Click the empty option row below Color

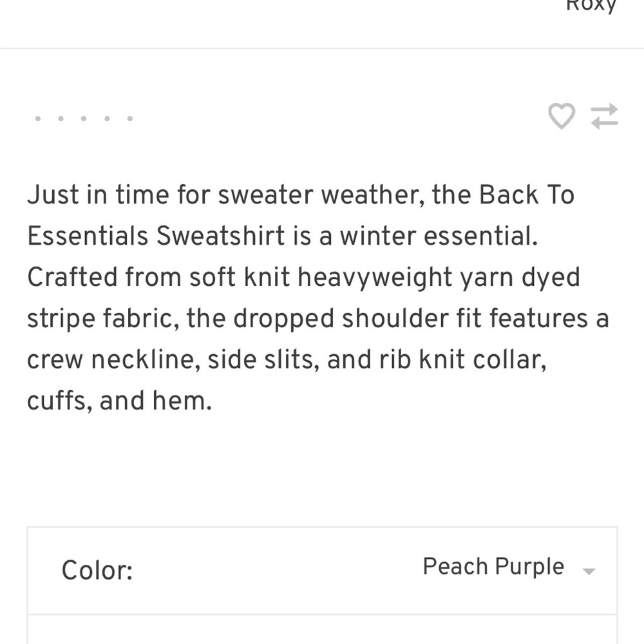coord(322,630)
